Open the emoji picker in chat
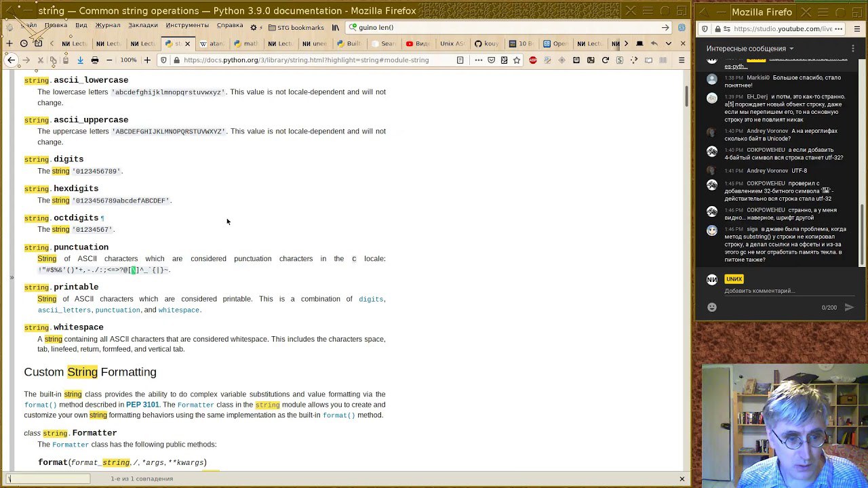 click(712, 307)
